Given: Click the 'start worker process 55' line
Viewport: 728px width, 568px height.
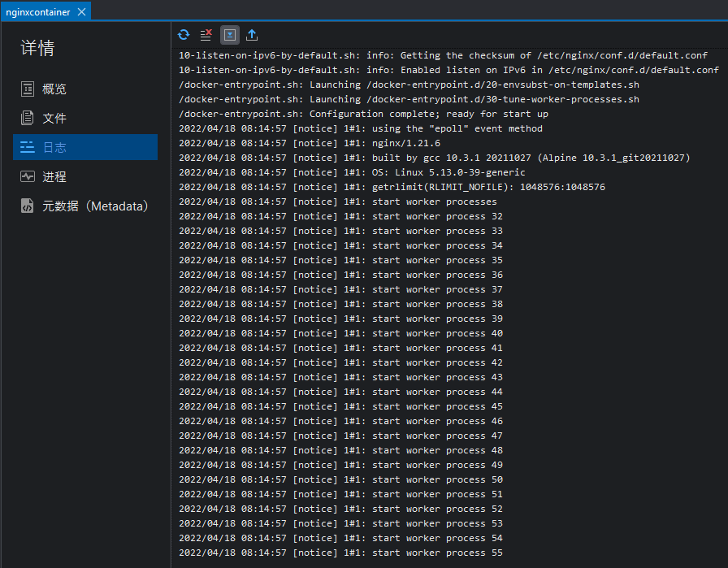Looking at the screenshot, I should pyautogui.click(x=340, y=553).
